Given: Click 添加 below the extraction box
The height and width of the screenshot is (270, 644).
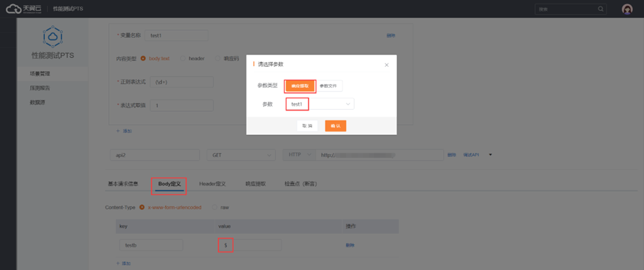Looking at the screenshot, I should pyautogui.click(x=125, y=131).
